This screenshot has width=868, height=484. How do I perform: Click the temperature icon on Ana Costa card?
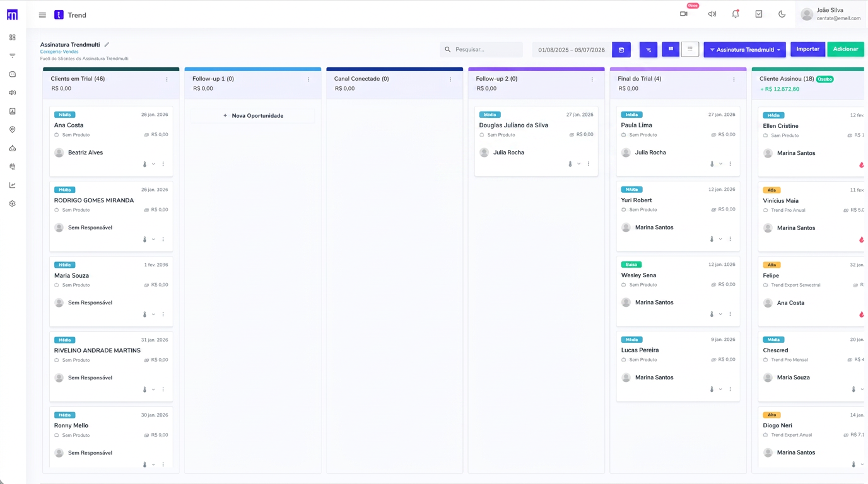click(144, 164)
